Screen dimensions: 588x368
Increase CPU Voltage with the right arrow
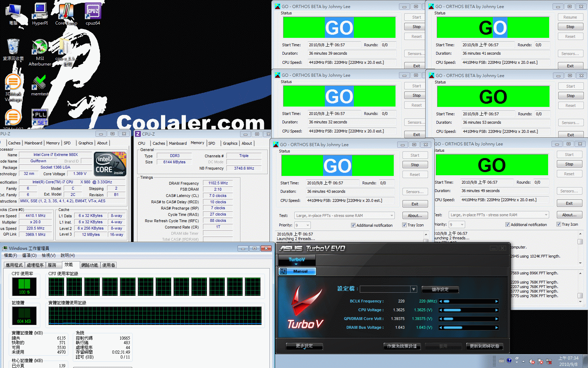496,310
